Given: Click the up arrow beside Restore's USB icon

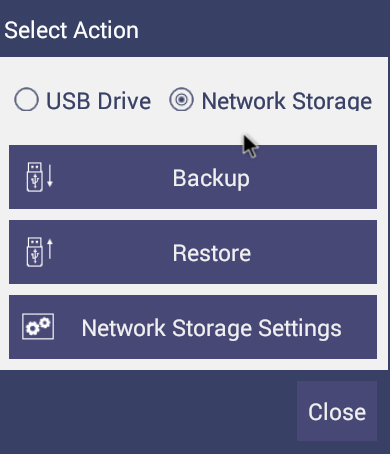Looking at the screenshot, I should [x=50, y=249].
